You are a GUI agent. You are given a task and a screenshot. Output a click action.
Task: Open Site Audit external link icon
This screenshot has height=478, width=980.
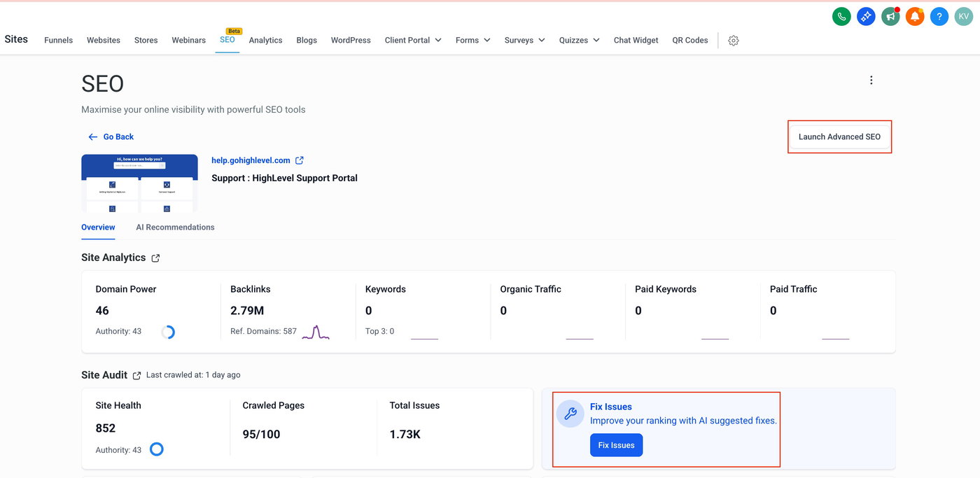tap(137, 376)
